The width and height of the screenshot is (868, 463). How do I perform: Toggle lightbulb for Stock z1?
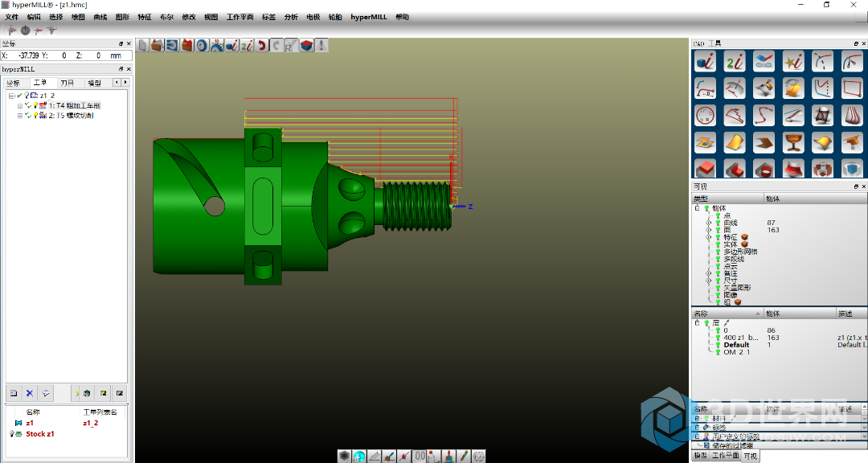(x=11, y=433)
